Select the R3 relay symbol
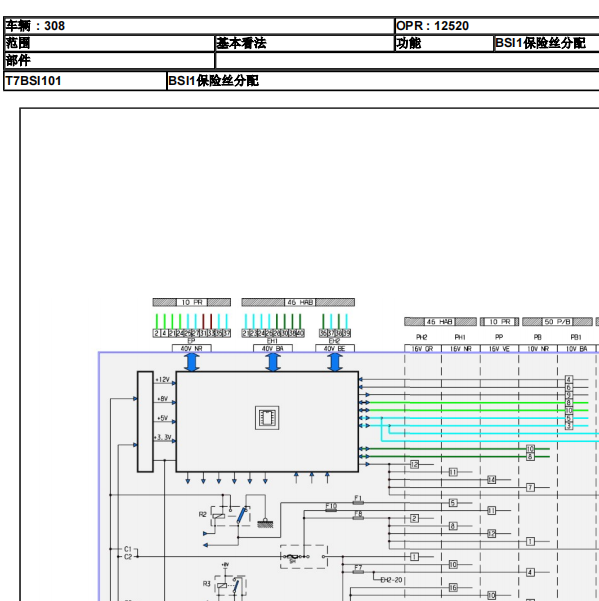 pyautogui.click(x=230, y=585)
